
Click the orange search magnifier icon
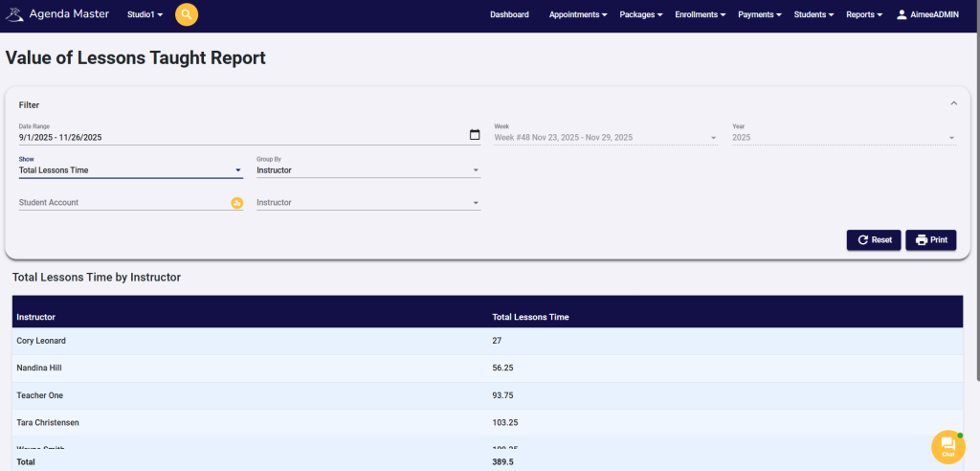coord(187,14)
